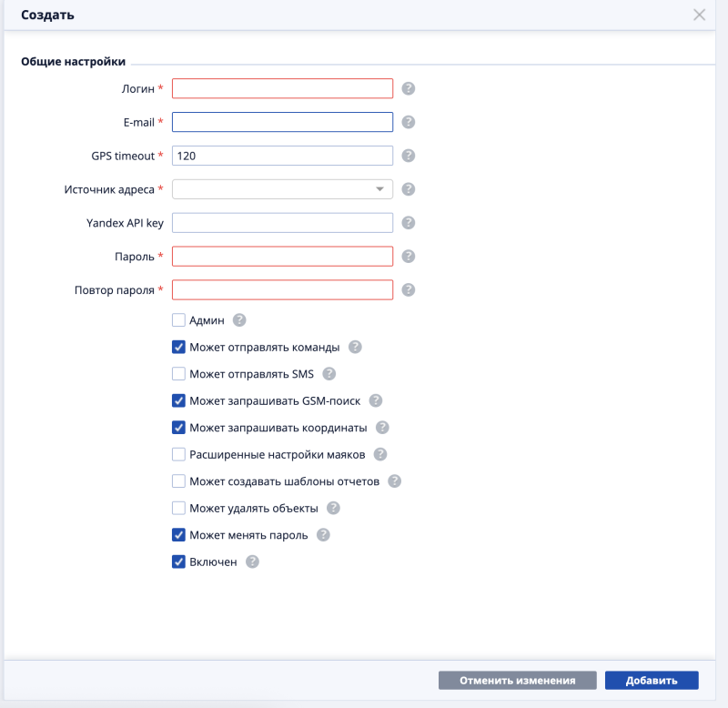Click the Добавить button
The image size is (728, 708).
651,681
